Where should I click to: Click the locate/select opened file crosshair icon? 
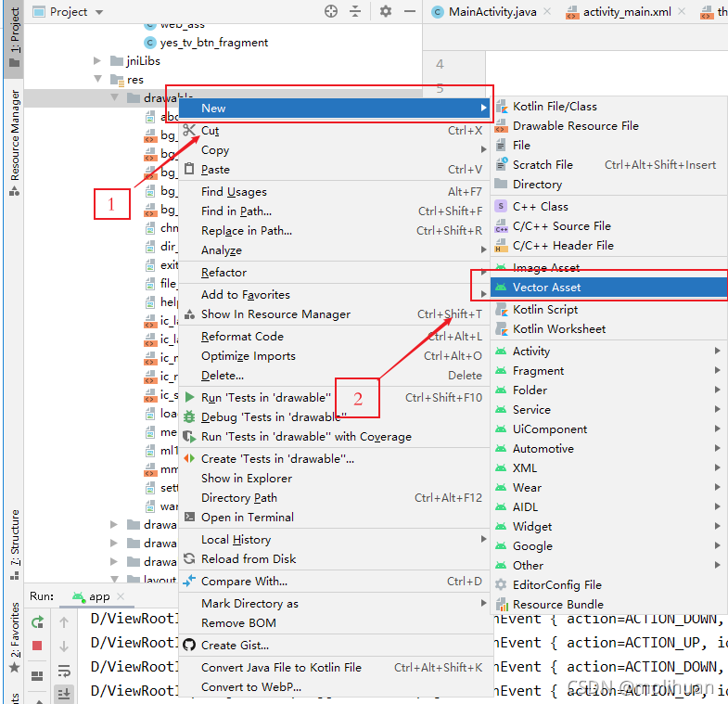330,11
